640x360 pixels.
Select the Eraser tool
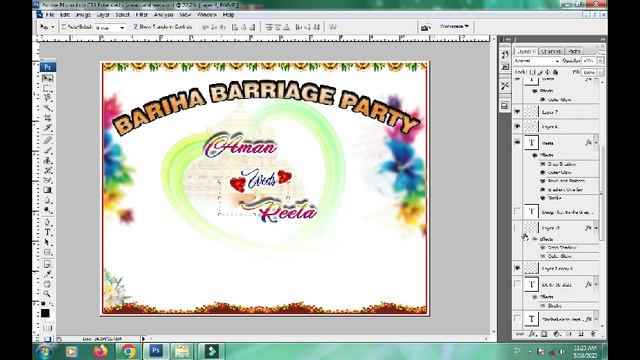48,180
